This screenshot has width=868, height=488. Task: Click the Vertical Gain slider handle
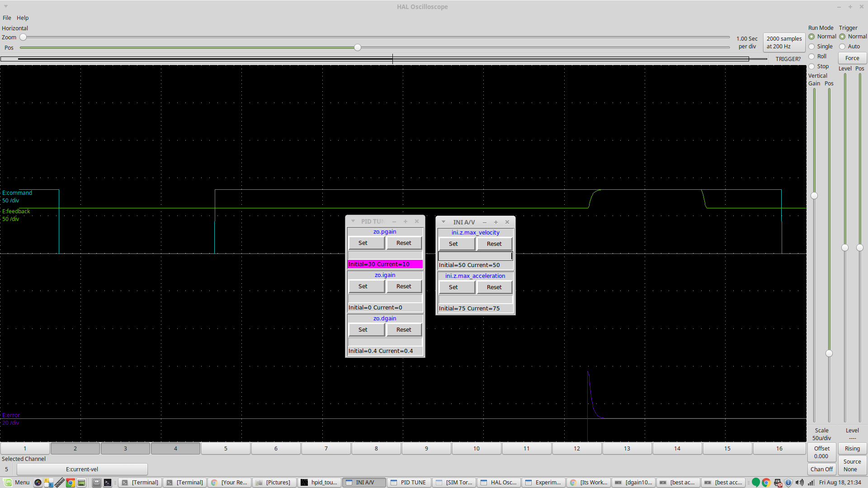point(814,196)
